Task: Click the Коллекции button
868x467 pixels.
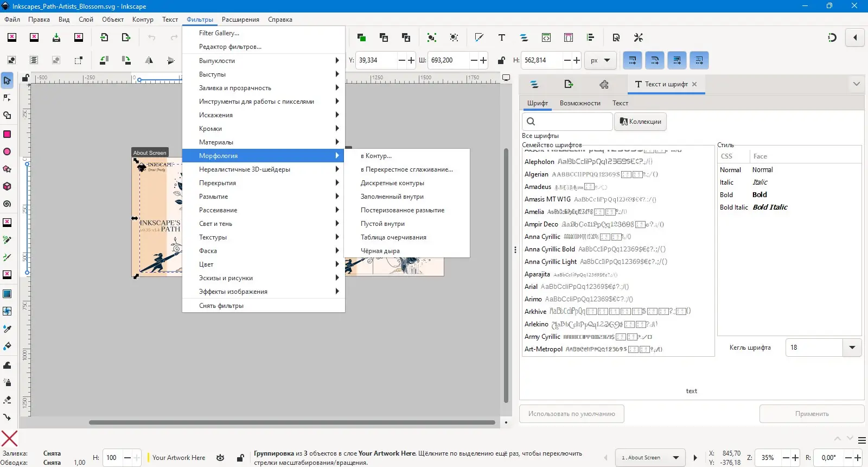Action: [640, 122]
